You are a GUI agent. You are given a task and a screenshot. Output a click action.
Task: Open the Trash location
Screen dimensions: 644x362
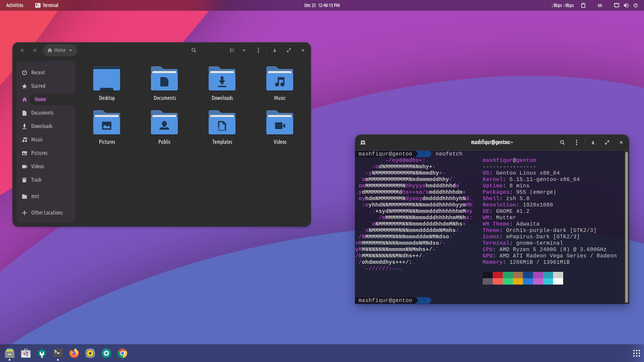tap(36, 180)
